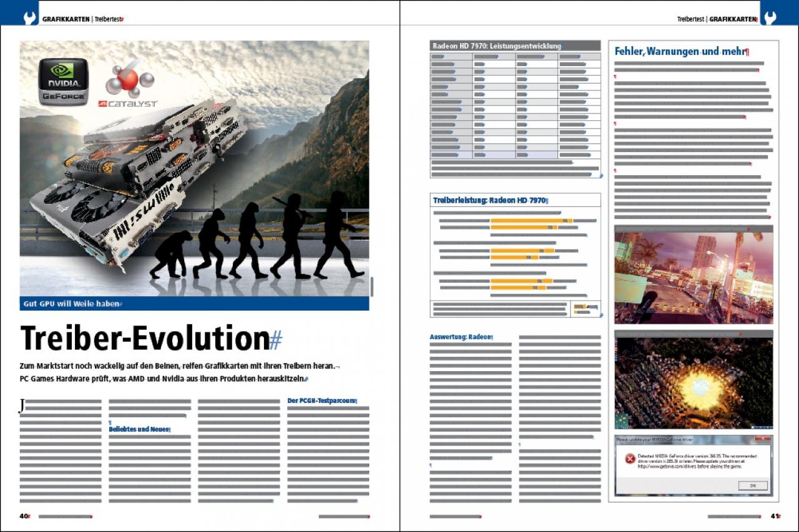Select the evolution silhouettes graphic
Image resolution: width=799 pixels, height=532 pixels.
pyautogui.click(x=257, y=236)
